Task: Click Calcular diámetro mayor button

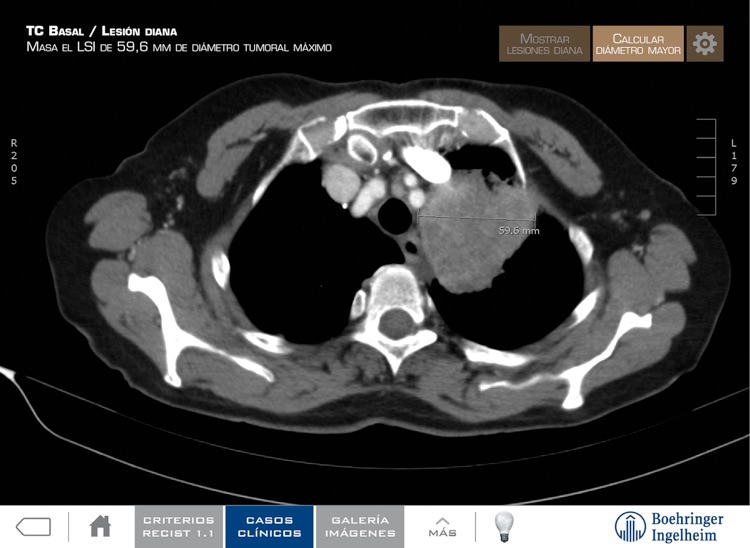Action: point(638,44)
